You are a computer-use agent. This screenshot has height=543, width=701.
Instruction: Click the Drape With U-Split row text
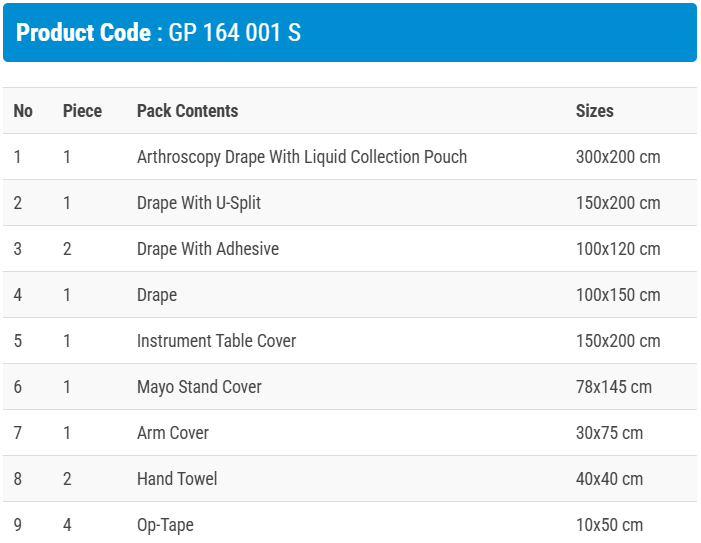[199, 203]
